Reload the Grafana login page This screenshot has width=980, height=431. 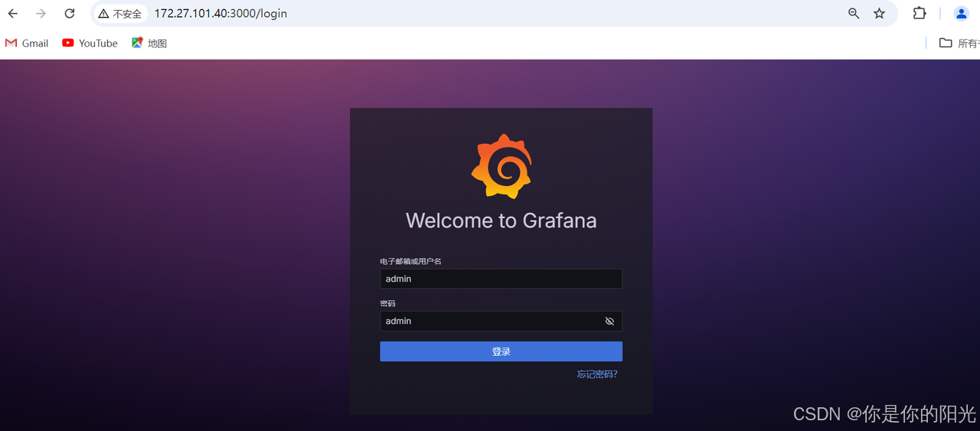pyautogui.click(x=70, y=14)
